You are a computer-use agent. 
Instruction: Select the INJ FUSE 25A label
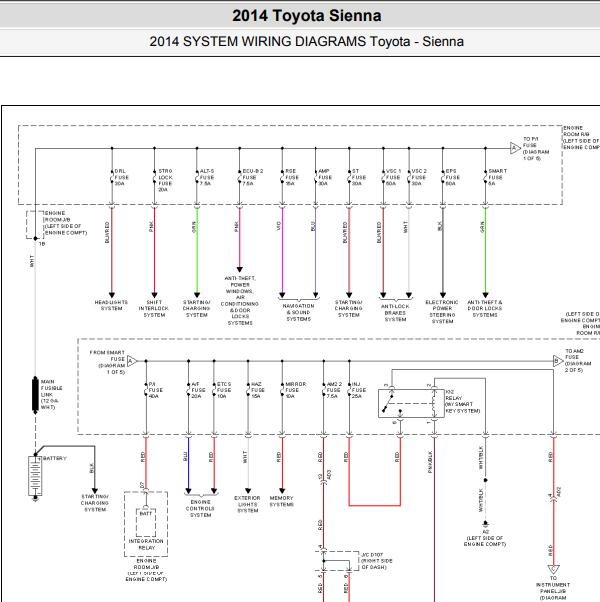click(x=359, y=390)
